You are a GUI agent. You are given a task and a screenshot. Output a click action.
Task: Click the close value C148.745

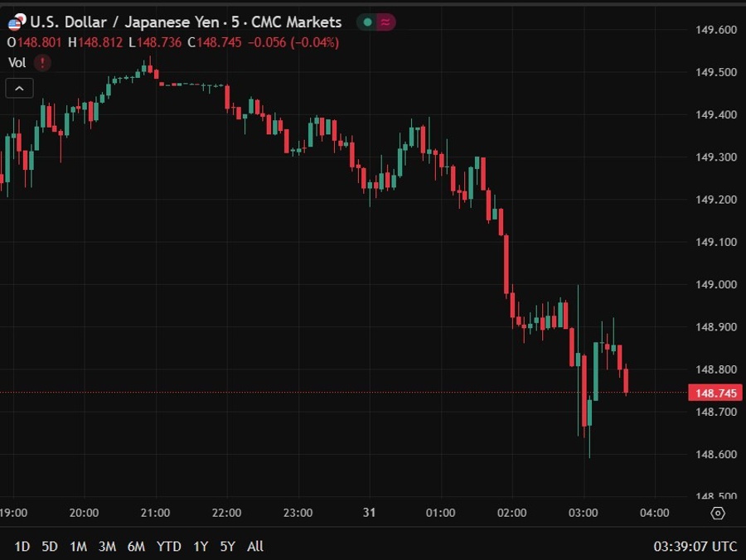[x=215, y=43]
